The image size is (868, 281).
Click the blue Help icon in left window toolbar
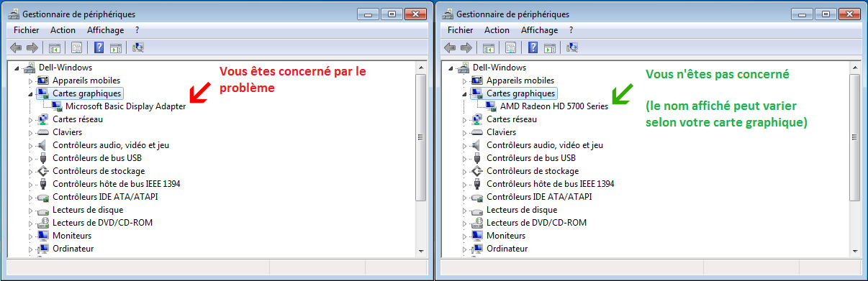click(x=99, y=47)
